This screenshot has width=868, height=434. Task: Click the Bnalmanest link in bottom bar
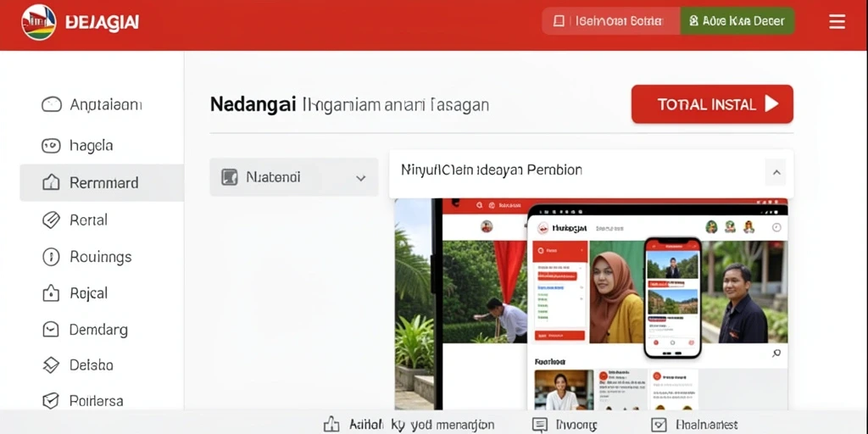(706, 425)
